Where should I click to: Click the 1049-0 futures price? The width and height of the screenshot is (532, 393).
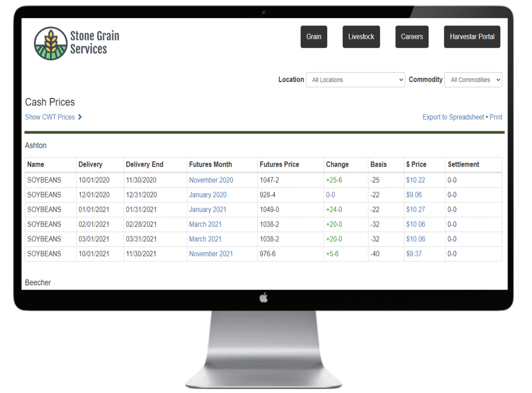pyautogui.click(x=269, y=209)
